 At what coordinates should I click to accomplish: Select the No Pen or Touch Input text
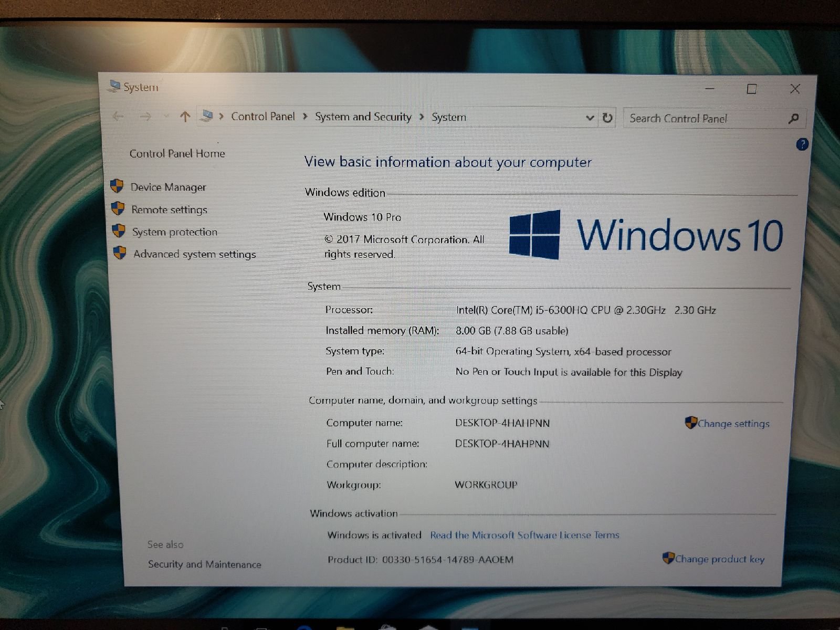point(569,372)
